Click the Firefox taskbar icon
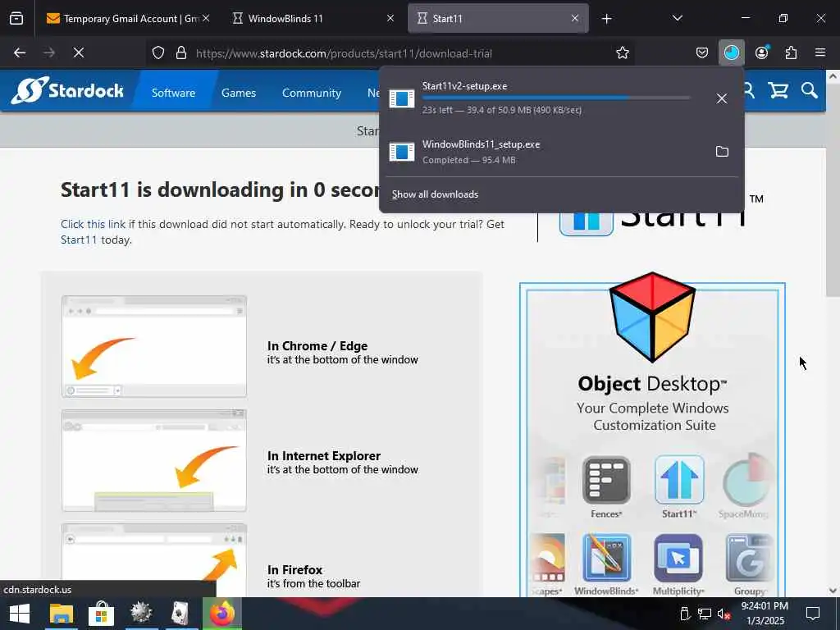The image size is (840, 630). (x=221, y=614)
